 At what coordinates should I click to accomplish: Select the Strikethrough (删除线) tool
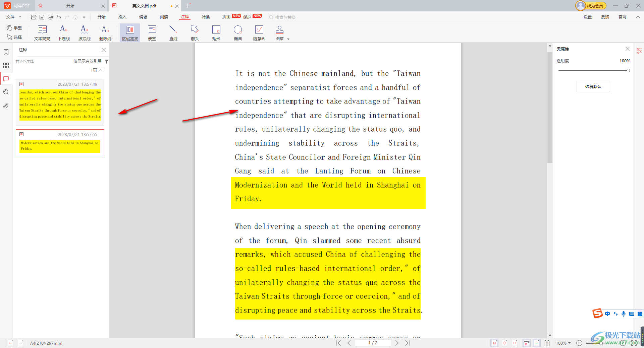(x=105, y=33)
